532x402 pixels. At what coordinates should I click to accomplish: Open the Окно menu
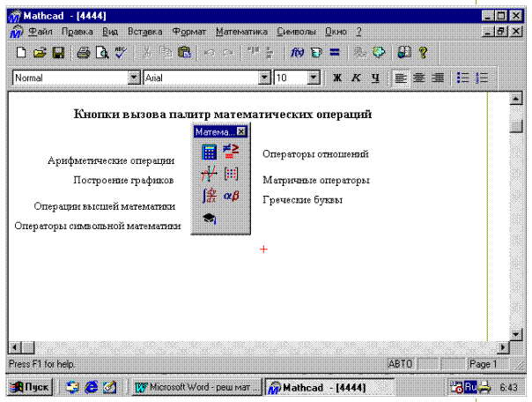click(336, 32)
